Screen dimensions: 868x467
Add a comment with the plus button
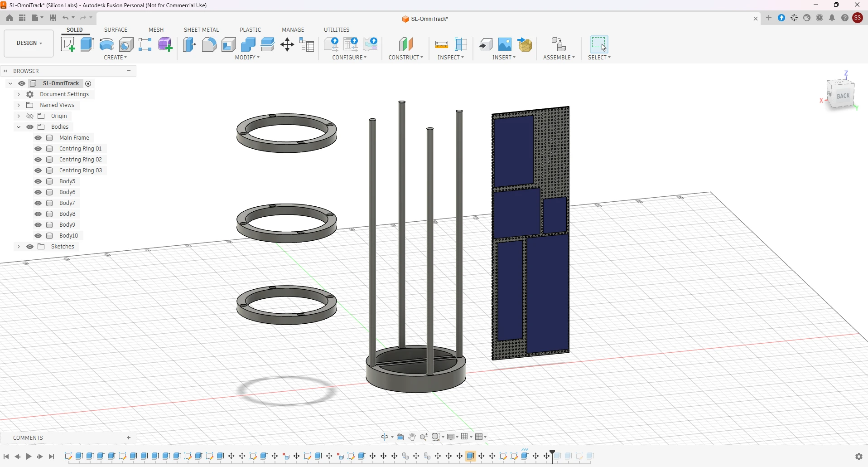coord(129,438)
